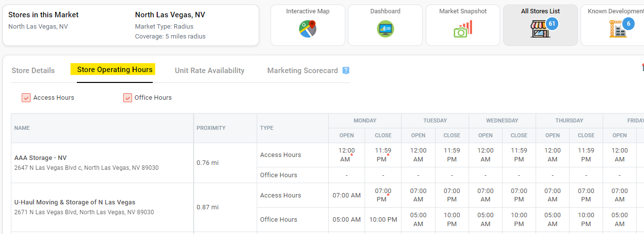Open the Dashboard monitor icon
Screen dimensions: 644x234
click(385, 29)
